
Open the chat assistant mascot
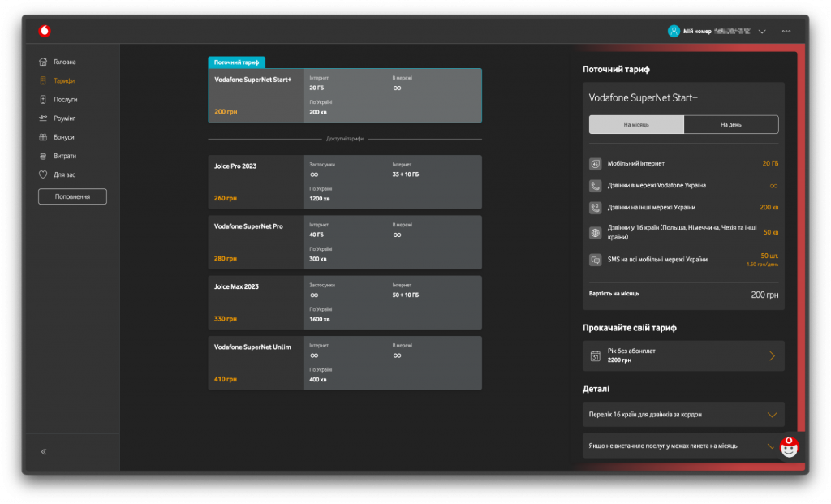tap(789, 447)
